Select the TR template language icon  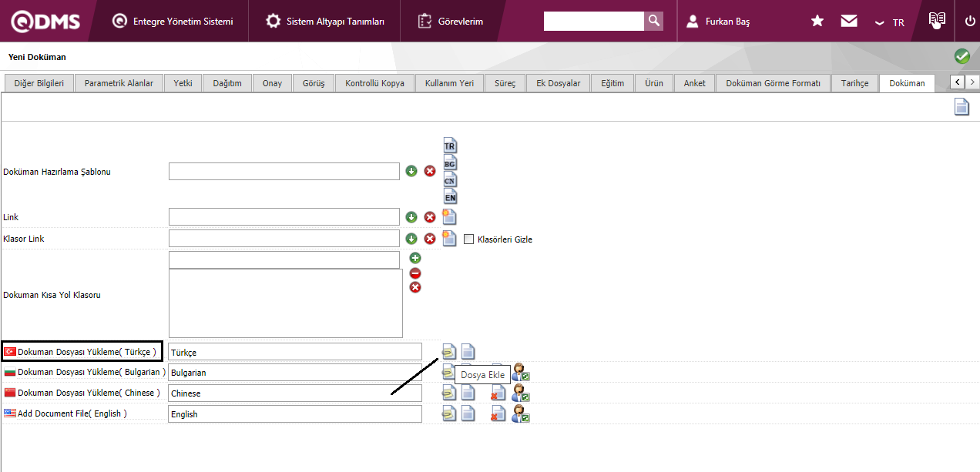coord(450,146)
